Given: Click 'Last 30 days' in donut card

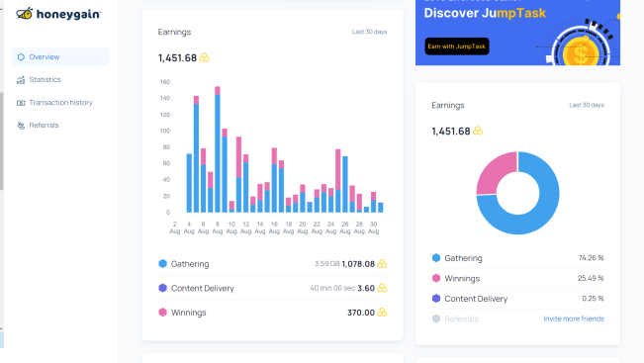Looking at the screenshot, I should (587, 105).
